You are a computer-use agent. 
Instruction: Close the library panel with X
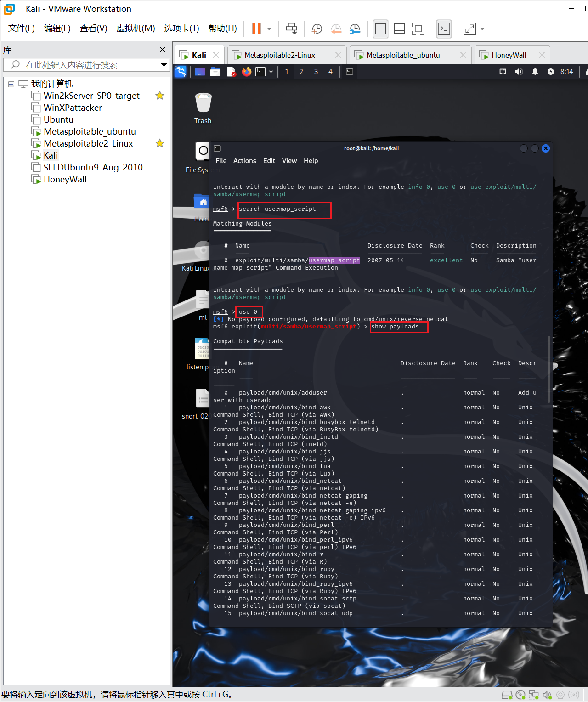[162, 50]
